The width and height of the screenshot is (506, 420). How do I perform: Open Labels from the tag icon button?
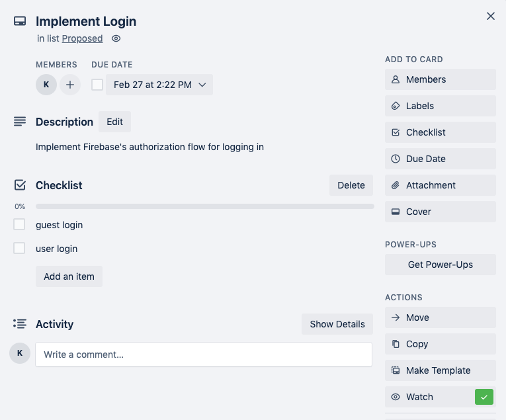440,106
